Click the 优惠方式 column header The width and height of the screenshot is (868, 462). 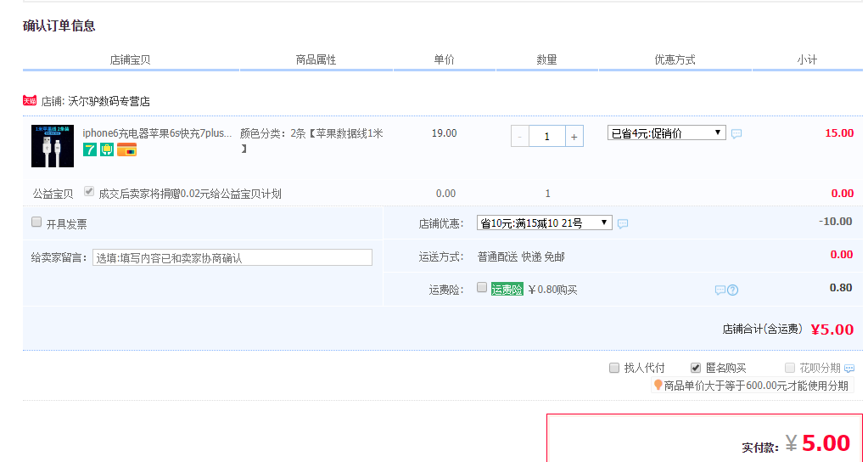point(675,59)
